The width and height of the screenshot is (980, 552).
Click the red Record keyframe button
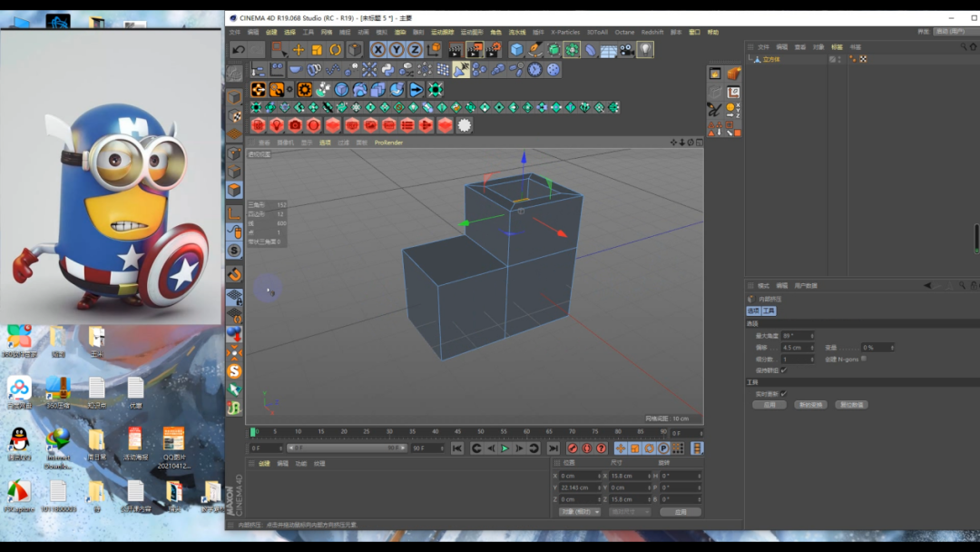point(572,448)
